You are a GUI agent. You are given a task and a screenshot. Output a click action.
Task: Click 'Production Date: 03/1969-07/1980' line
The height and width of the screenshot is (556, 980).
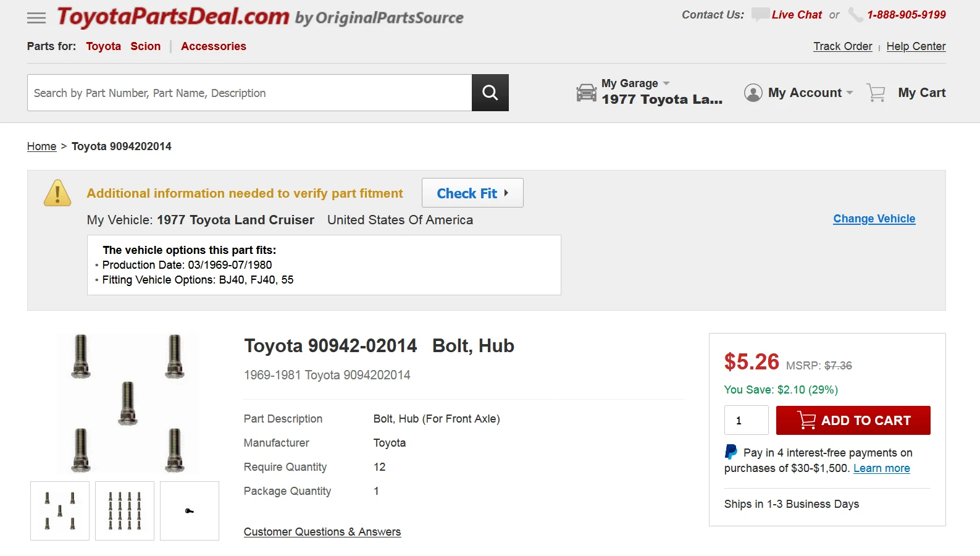[x=186, y=265]
